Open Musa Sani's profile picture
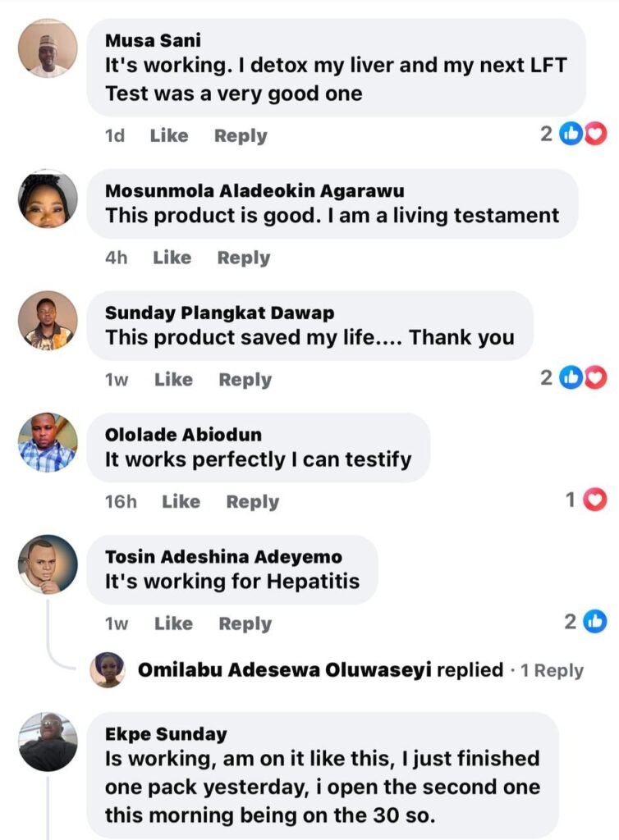The image size is (619, 840). tap(48, 48)
